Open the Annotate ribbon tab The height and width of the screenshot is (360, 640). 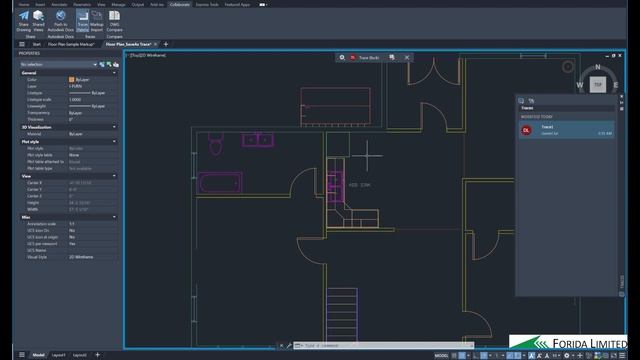[x=59, y=4]
